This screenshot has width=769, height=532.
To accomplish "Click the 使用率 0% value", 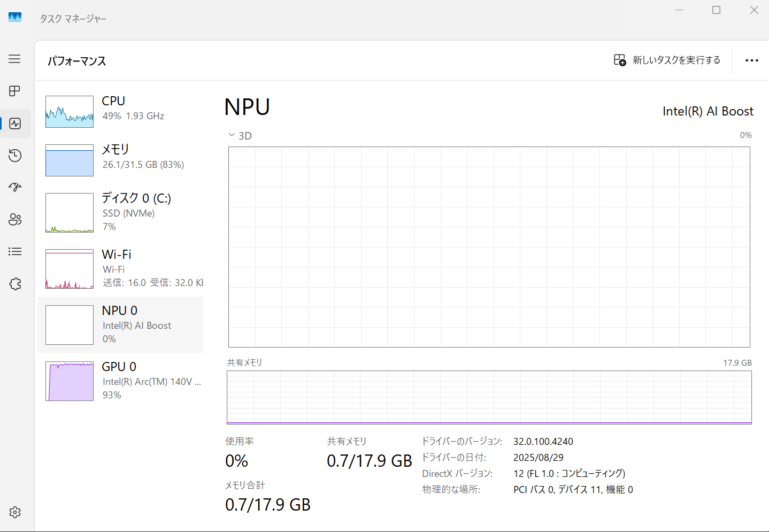I will point(236,461).
